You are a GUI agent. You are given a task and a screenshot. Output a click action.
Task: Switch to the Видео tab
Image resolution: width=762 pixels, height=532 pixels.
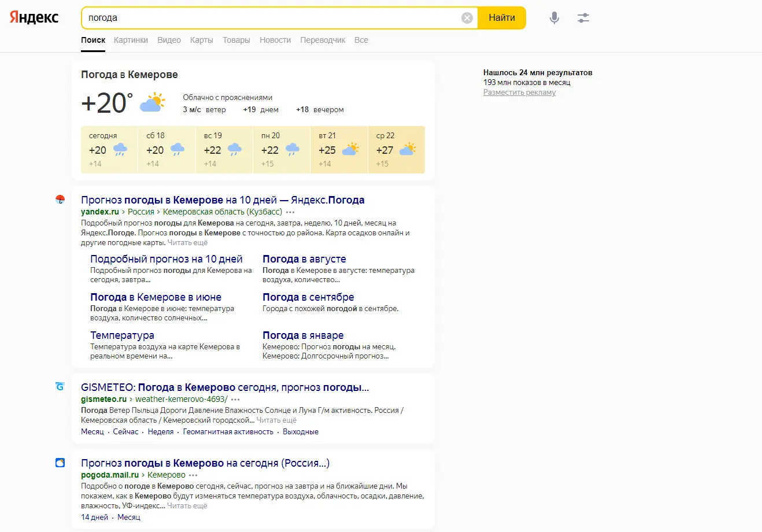pos(169,40)
